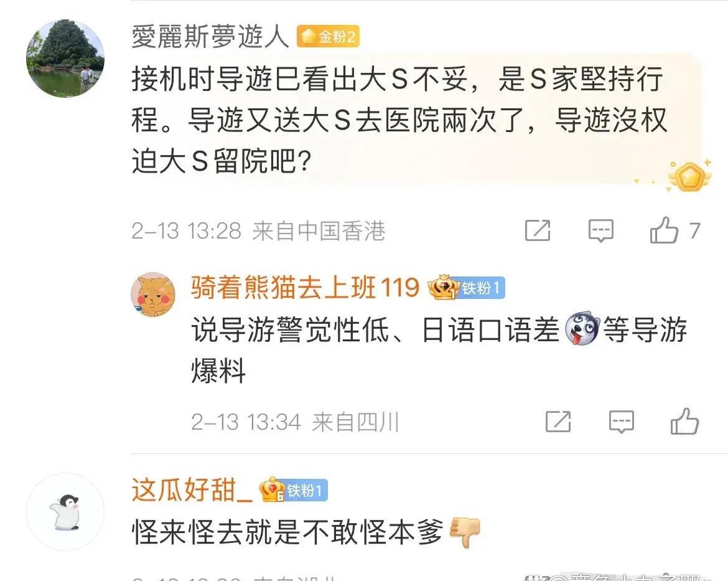Like the reply by 骑着熊猫去上班119
The image size is (728, 581).
point(684,422)
